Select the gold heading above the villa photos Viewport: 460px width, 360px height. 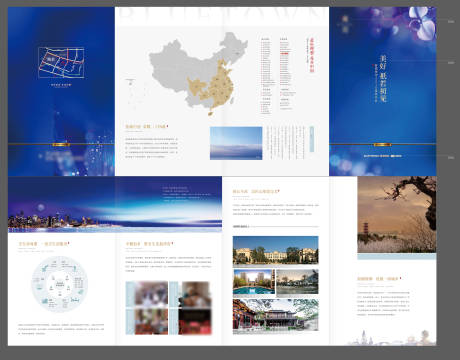[255, 192]
